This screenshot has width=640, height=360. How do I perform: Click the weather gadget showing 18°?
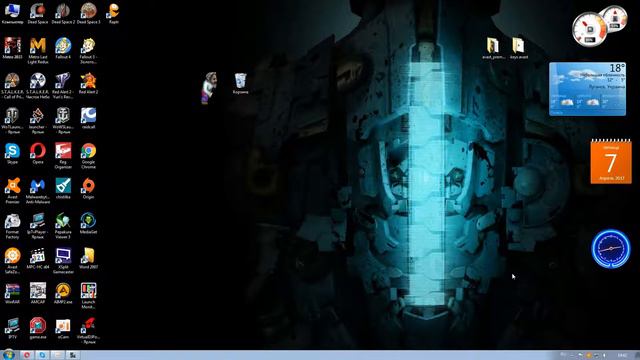(x=587, y=89)
